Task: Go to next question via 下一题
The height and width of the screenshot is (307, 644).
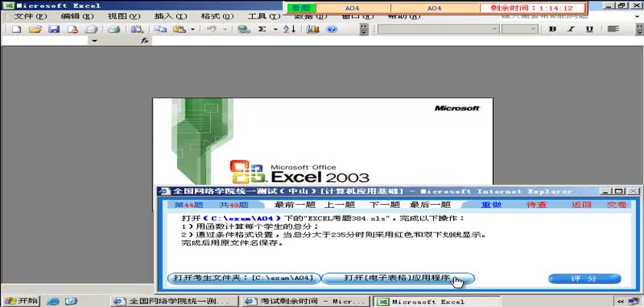Action: click(384, 205)
